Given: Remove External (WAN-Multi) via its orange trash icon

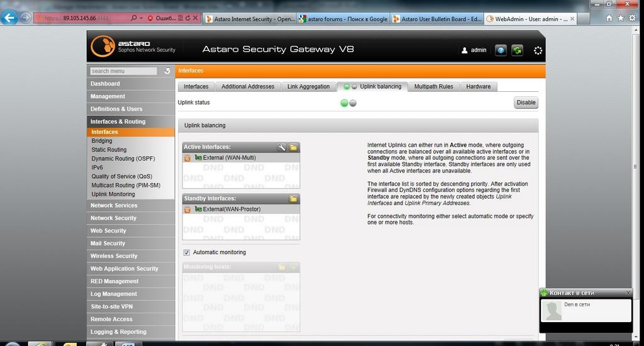Looking at the screenshot, I should coord(187,158).
